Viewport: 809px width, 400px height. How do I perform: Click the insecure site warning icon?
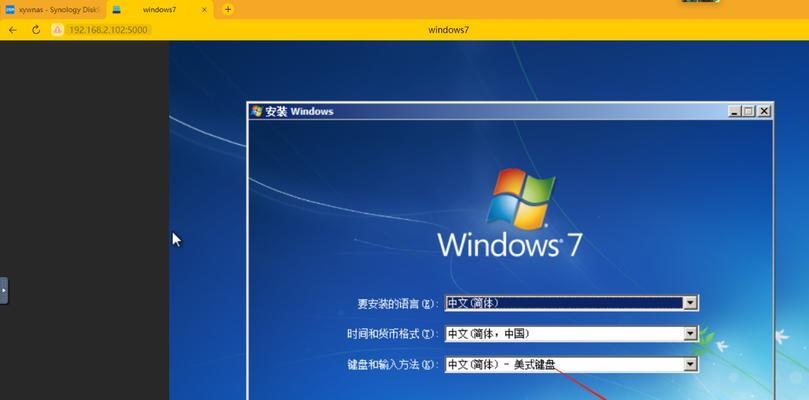(x=57, y=30)
